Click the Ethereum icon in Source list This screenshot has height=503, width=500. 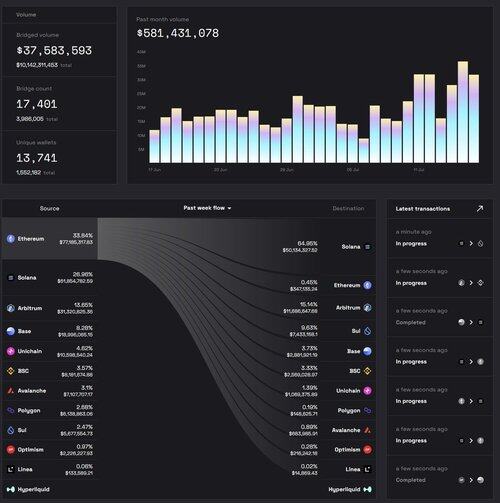[x=11, y=239]
